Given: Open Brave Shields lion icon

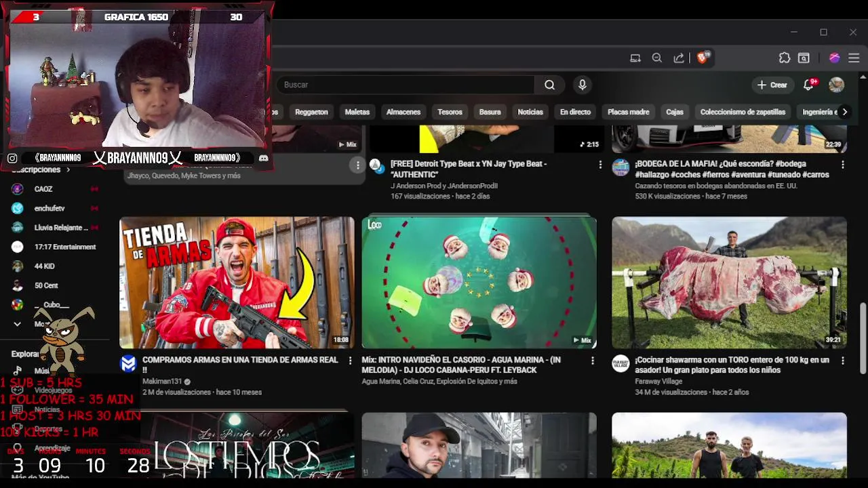Looking at the screenshot, I should (703, 58).
